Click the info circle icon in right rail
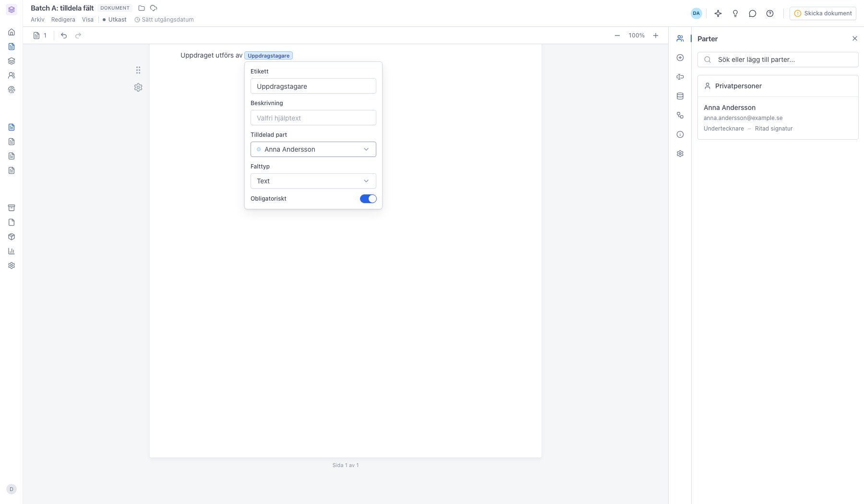Screen dimensions: 864x504 [x=680, y=134]
